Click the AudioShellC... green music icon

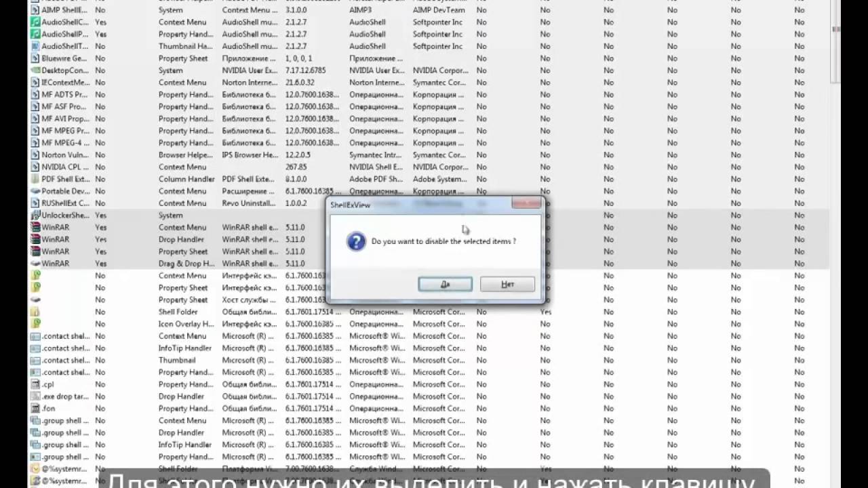tap(35, 22)
